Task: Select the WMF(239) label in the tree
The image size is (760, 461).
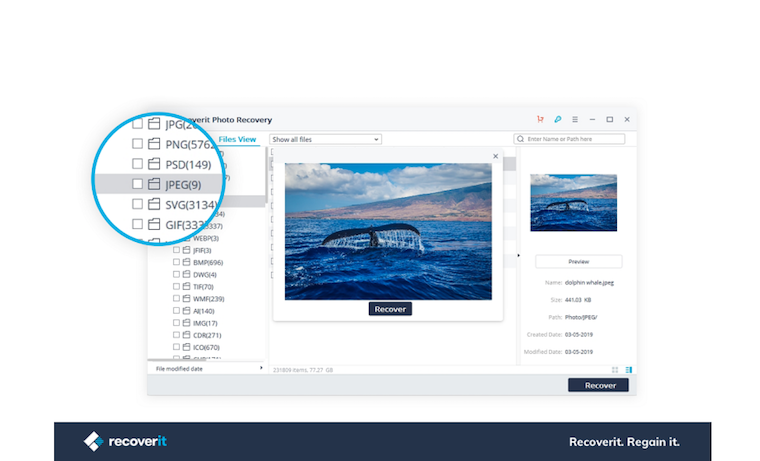Action: (x=209, y=299)
